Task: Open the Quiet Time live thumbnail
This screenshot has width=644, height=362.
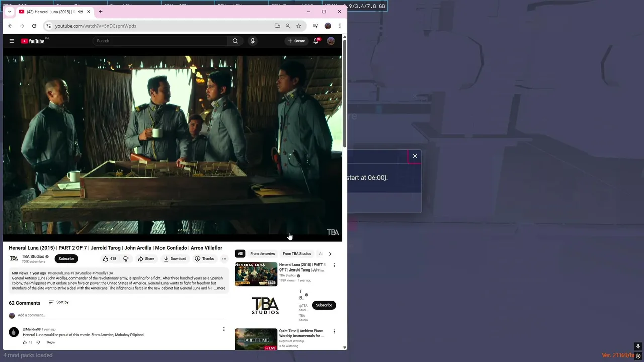Action: pyautogui.click(x=256, y=340)
